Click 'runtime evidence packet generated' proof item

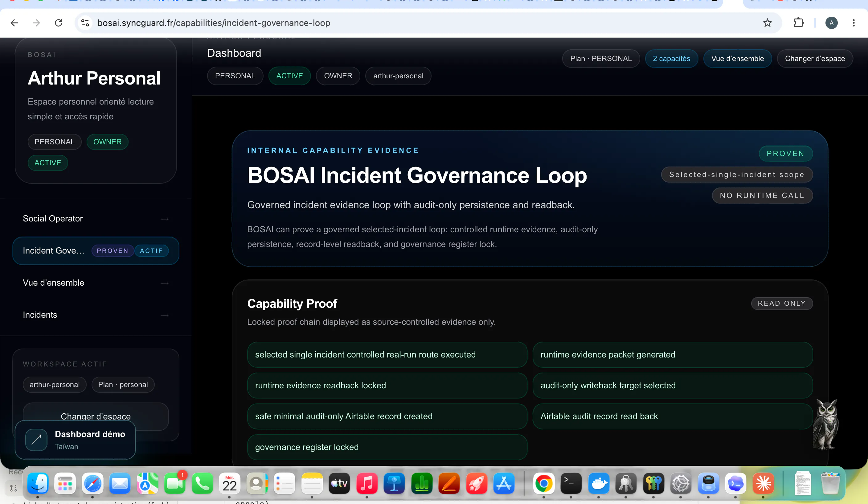[673, 354]
